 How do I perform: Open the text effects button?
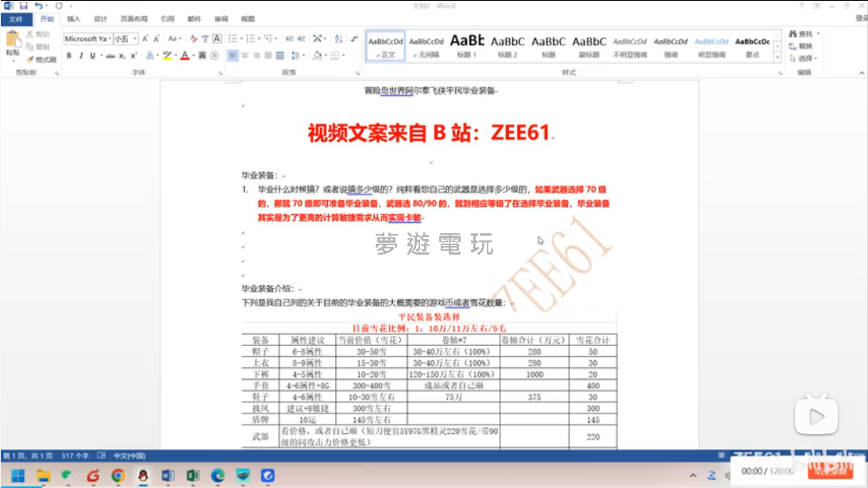(150, 56)
